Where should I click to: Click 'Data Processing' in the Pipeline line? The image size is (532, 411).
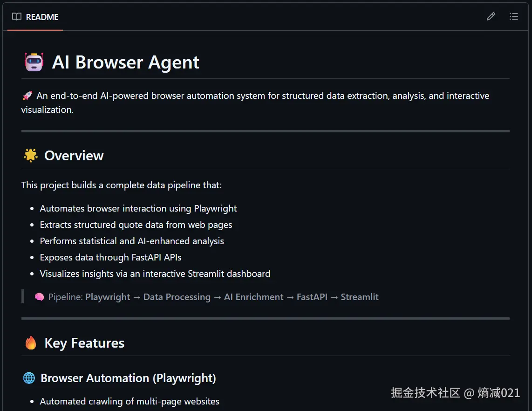click(177, 297)
